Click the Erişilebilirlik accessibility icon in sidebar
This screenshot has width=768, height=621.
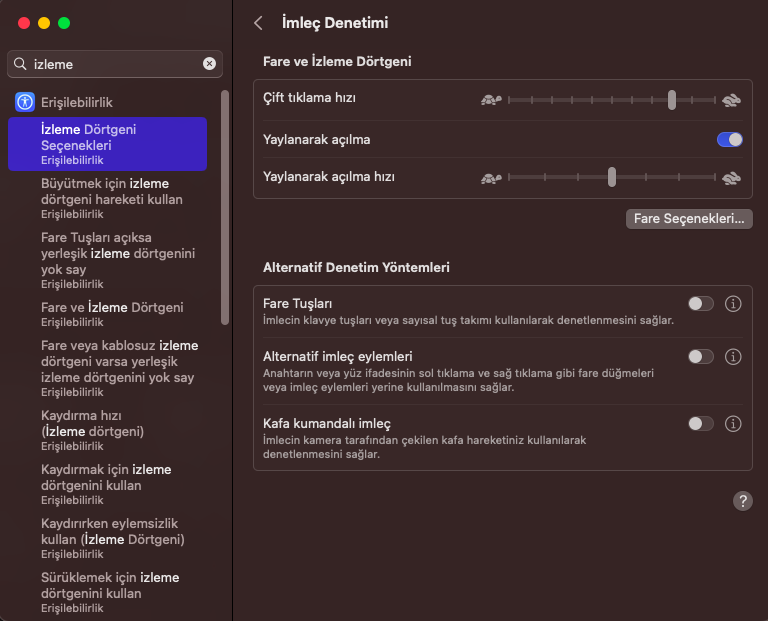point(25,101)
